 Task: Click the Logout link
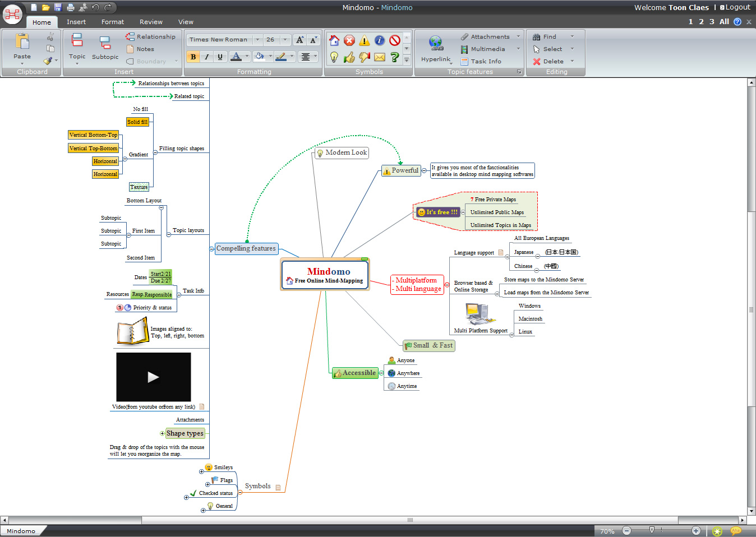point(735,7)
